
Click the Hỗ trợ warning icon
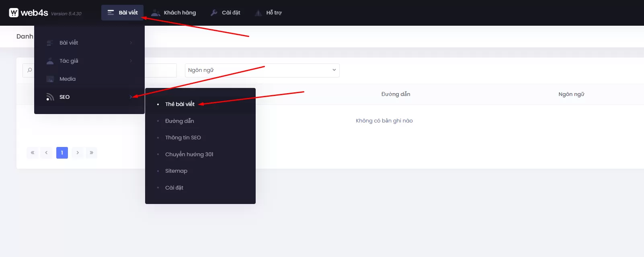pos(258,13)
